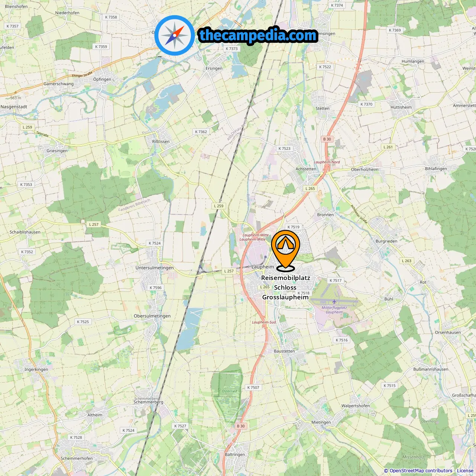476x476 pixels.
Task: Click the orange campsite tent marker pin
Action: click(286, 250)
